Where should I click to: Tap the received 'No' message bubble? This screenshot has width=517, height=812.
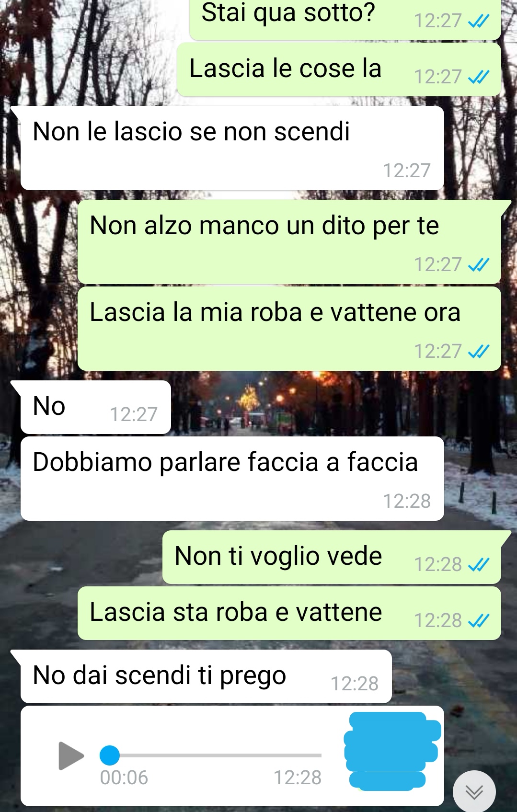coord(95,407)
